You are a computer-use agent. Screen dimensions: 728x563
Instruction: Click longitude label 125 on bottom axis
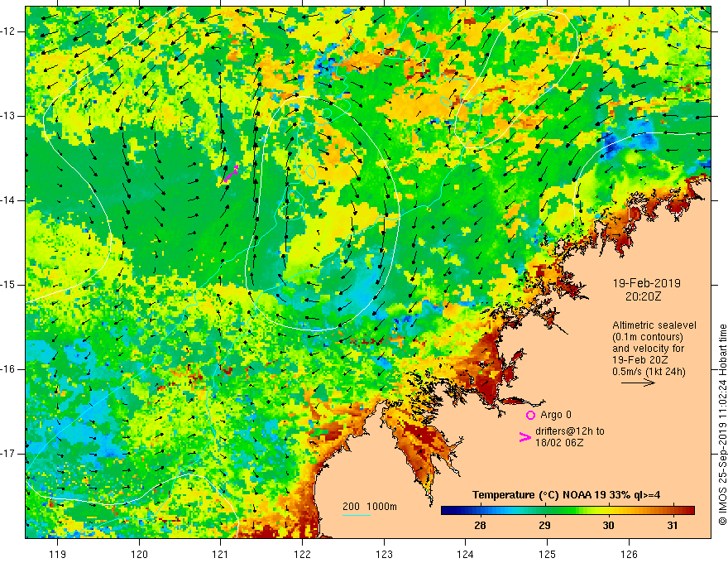tap(547, 554)
